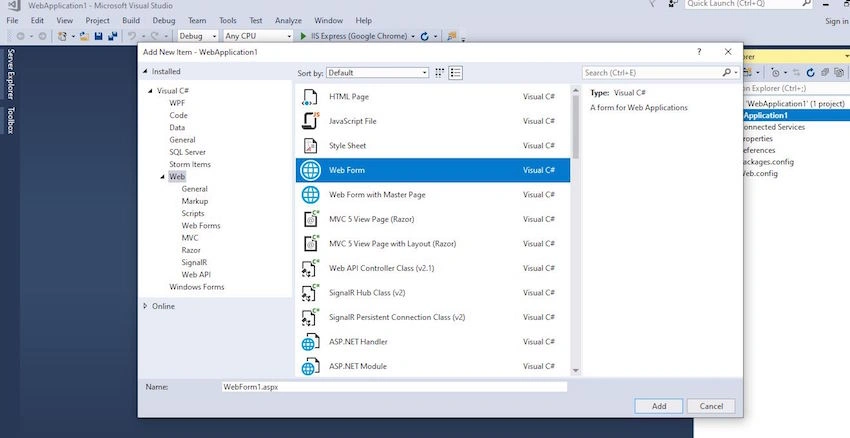Select the References node in Solution Explorer
This screenshot has width=850, height=438.
[x=758, y=150]
